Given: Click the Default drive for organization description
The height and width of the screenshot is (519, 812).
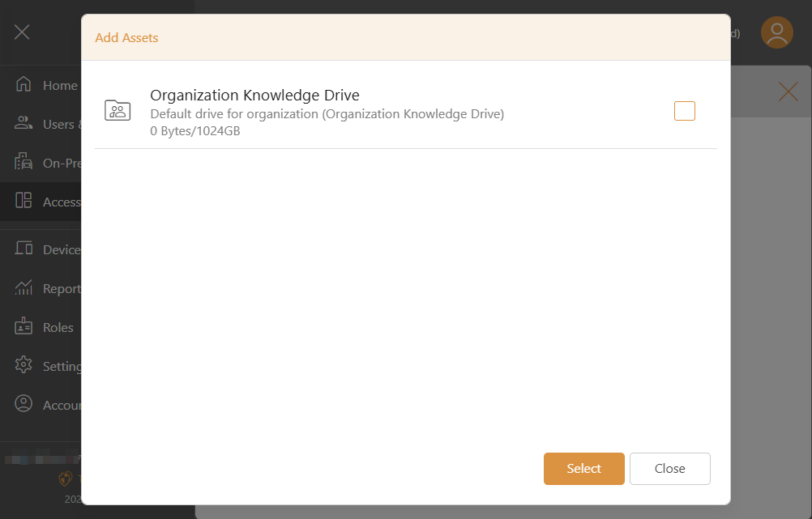Looking at the screenshot, I should (x=327, y=114).
